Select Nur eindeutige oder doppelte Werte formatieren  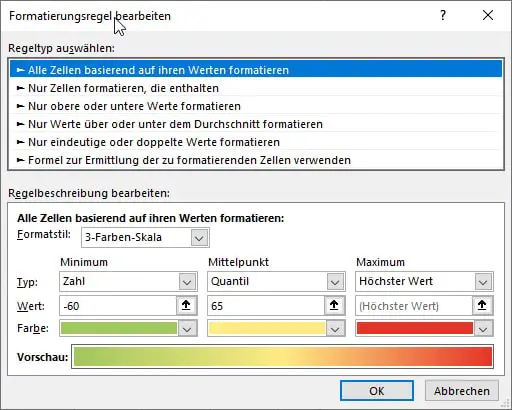click(x=256, y=142)
